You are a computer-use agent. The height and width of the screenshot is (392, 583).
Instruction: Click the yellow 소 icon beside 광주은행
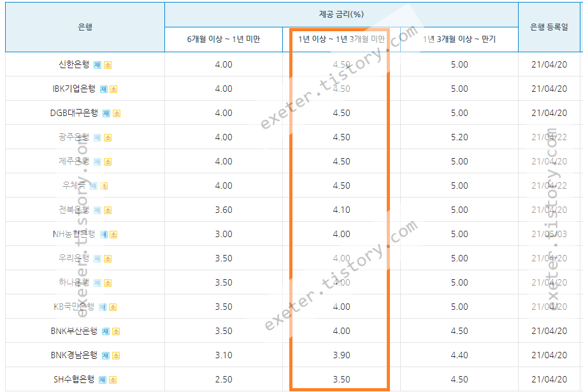108,138
